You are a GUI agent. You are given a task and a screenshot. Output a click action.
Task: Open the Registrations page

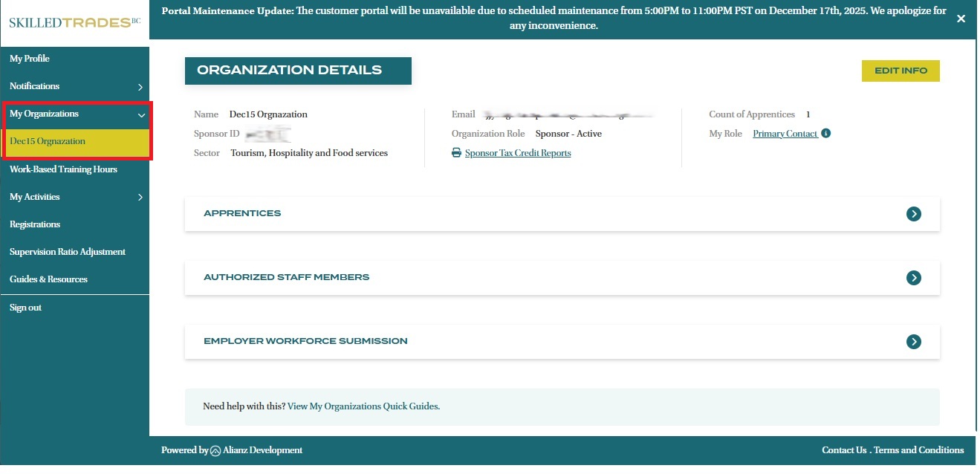pos(35,224)
